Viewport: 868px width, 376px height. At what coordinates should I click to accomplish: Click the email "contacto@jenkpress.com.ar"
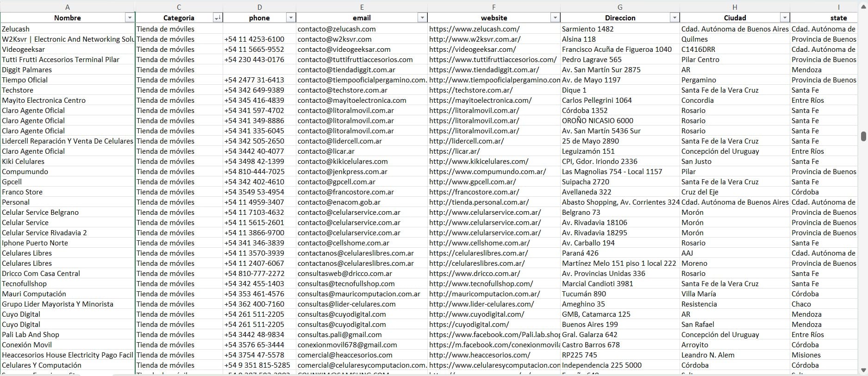(x=362, y=171)
